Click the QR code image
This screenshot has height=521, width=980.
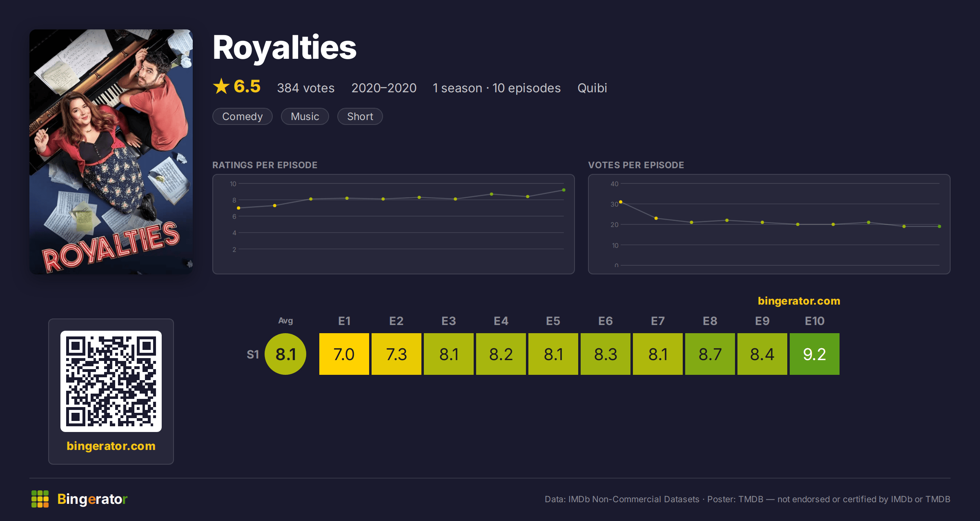point(111,381)
